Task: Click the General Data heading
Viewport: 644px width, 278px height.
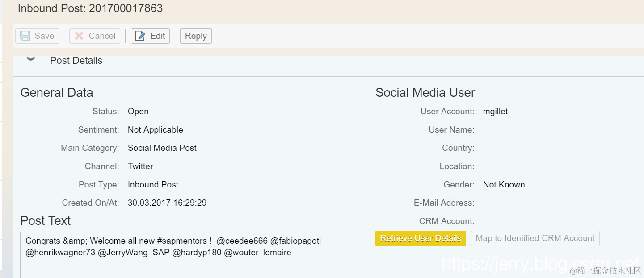Action: tap(57, 93)
